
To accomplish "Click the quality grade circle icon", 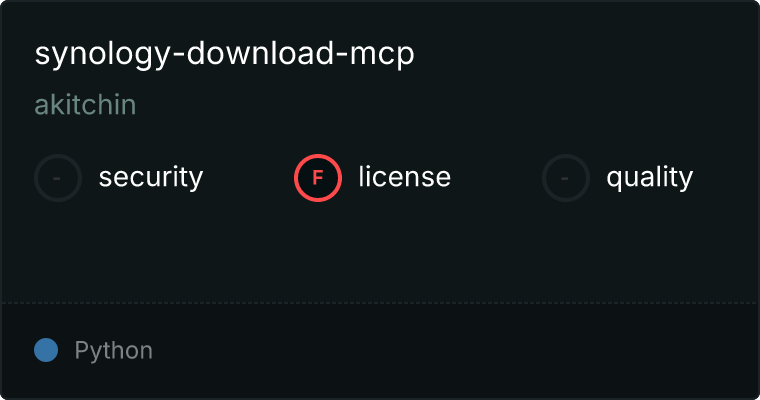I will click(566, 178).
